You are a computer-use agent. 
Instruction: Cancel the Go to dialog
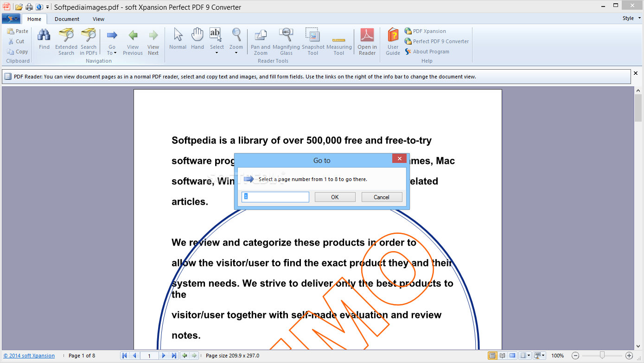coord(382,197)
